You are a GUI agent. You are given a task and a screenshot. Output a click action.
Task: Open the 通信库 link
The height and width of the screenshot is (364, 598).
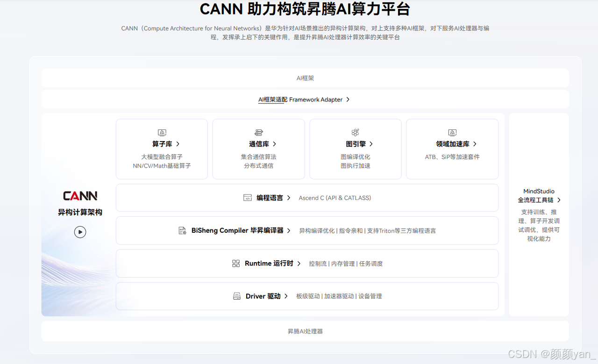[x=259, y=144]
